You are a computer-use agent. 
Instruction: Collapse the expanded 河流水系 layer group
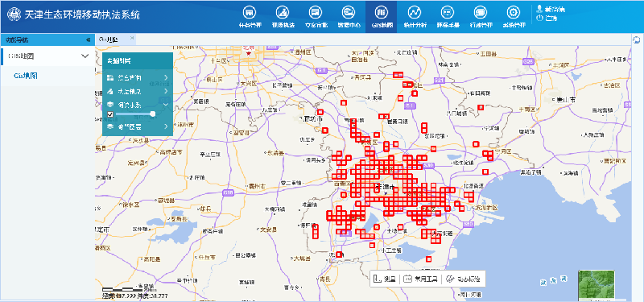137,105
